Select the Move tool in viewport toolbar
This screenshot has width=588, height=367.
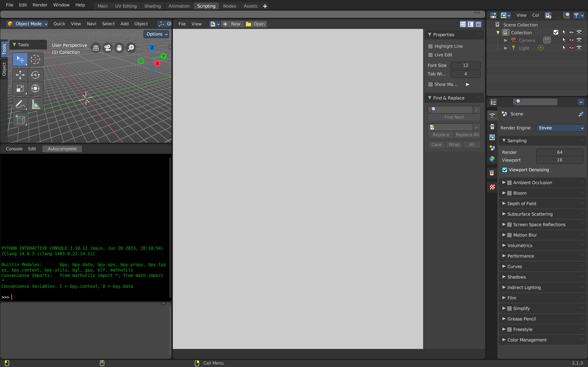tap(20, 75)
